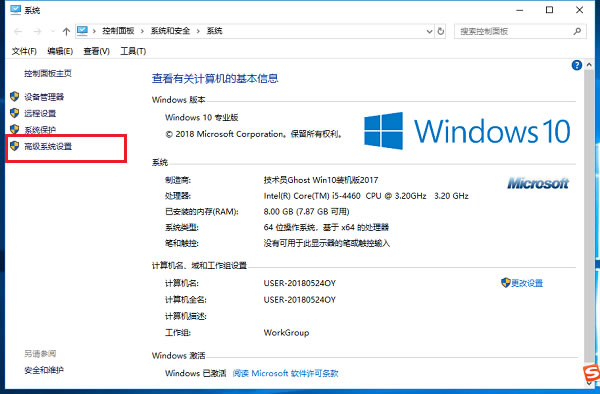
Task: Click the System window title icon
Action: (15, 10)
